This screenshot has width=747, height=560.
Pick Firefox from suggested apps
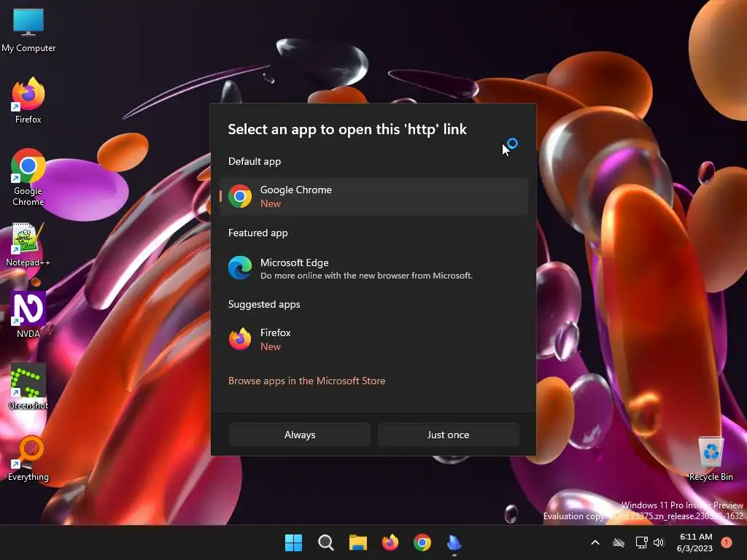tap(373, 340)
